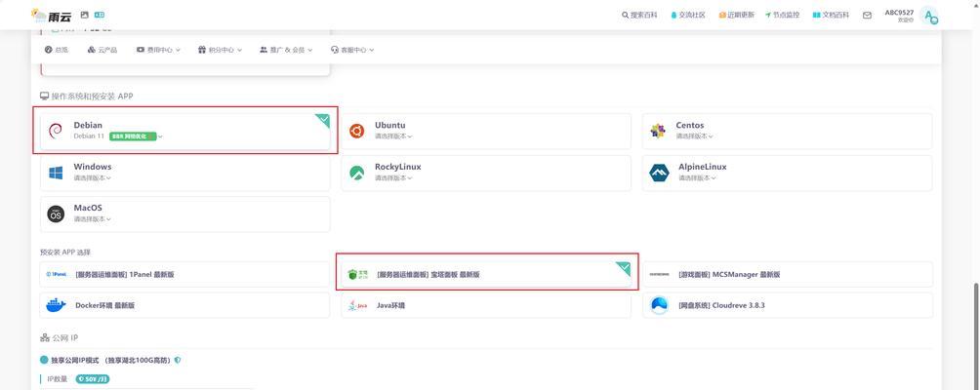This screenshot has height=390, width=980.
Task: Open the Centos 请选择版本 version dropdown
Action: point(694,136)
